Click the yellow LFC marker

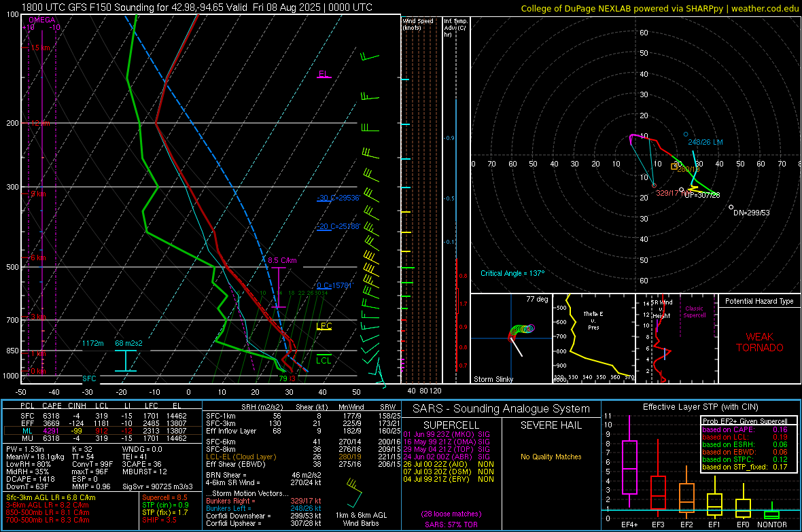(x=324, y=326)
